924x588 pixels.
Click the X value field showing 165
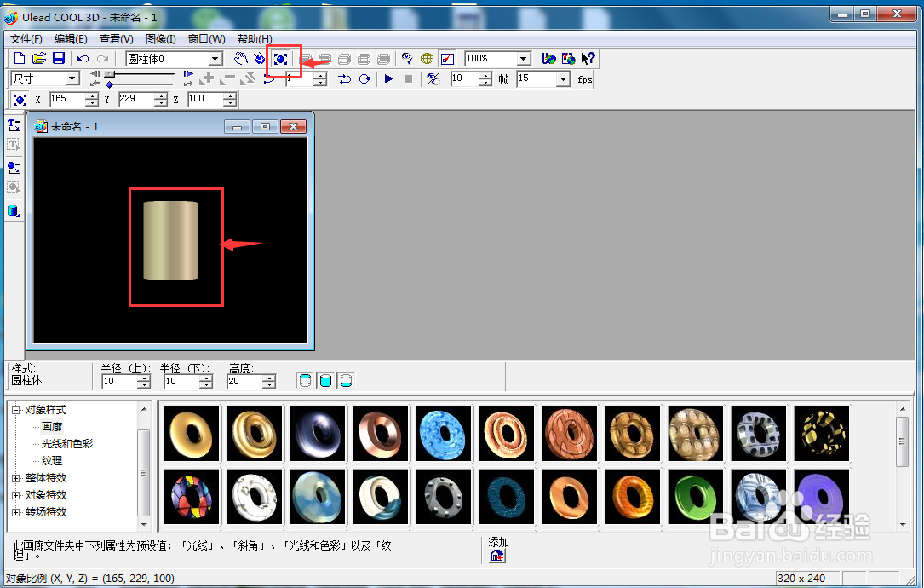[68, 99]
